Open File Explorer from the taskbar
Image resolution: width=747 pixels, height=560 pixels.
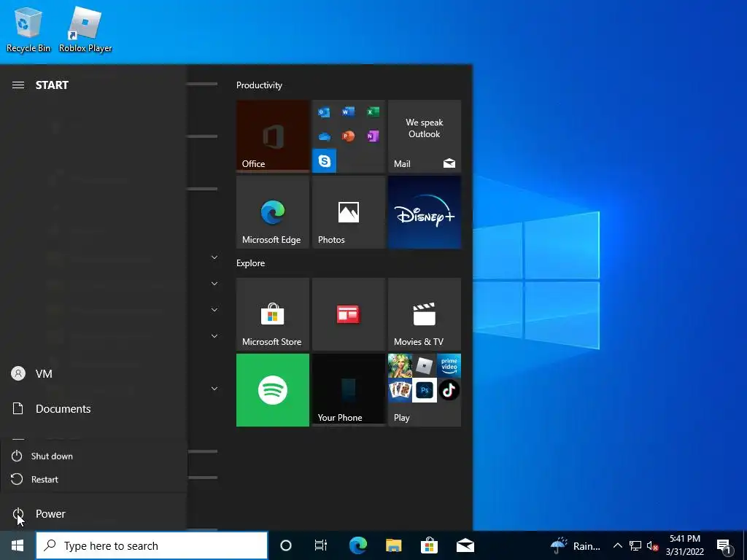(393, 545)
